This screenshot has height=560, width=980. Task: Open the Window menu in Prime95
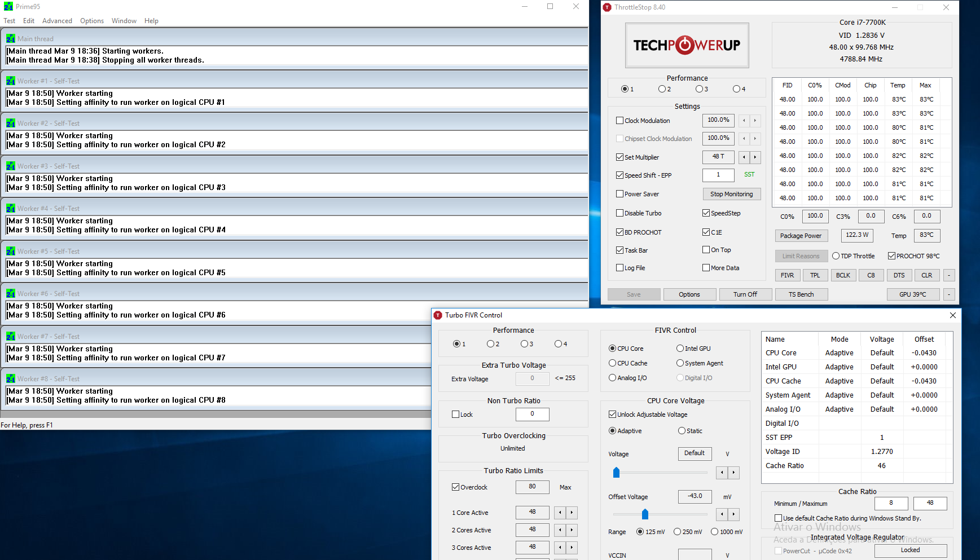pos(124,21)
